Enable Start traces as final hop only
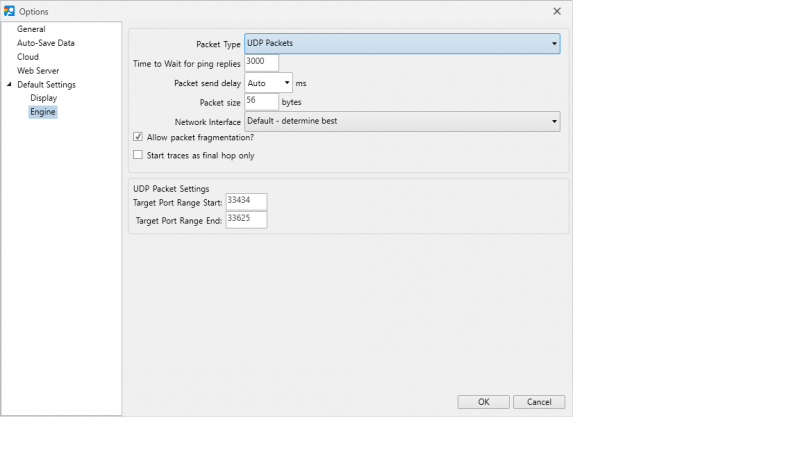Screen dimensions: 800x450 [x=138, y=155]
